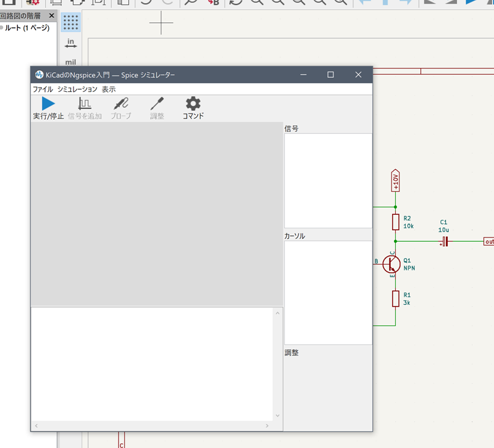The width and height of the screenshot is (494, 448).
Task: Select resistor R2 symbol in the schematic
Action: click(x=396, y=222)
